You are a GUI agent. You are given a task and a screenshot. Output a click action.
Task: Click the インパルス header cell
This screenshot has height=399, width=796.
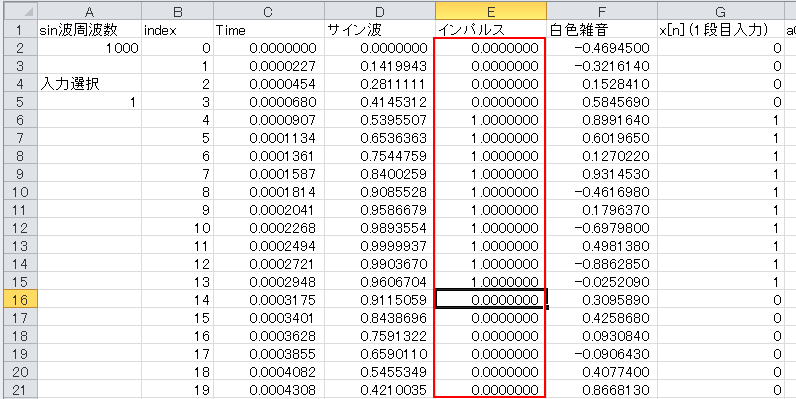pos(490,30)
